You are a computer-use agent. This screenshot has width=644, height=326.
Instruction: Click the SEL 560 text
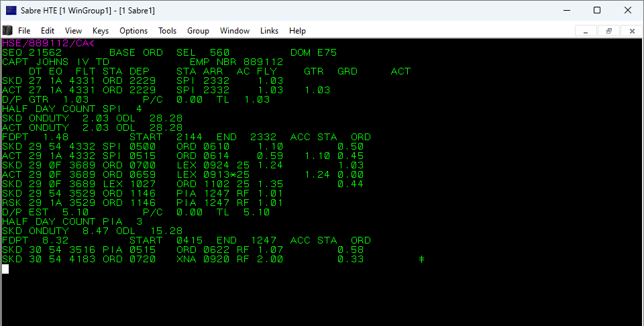coord(203,53)
